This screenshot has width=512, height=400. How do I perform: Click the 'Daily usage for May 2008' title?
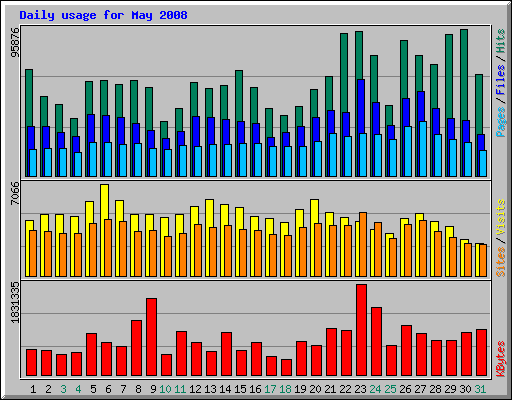(103, 15)
